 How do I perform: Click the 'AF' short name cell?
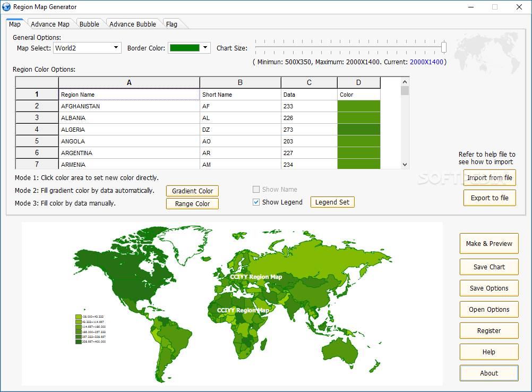point(240,106)
